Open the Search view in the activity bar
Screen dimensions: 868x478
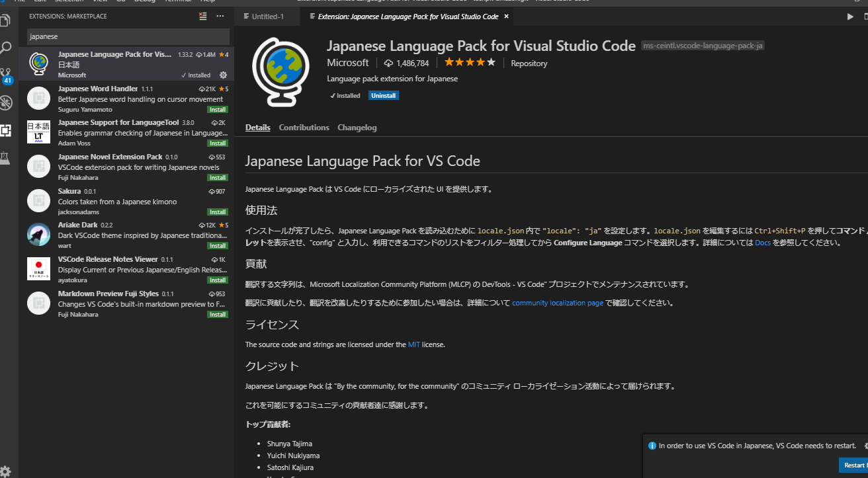5,48
